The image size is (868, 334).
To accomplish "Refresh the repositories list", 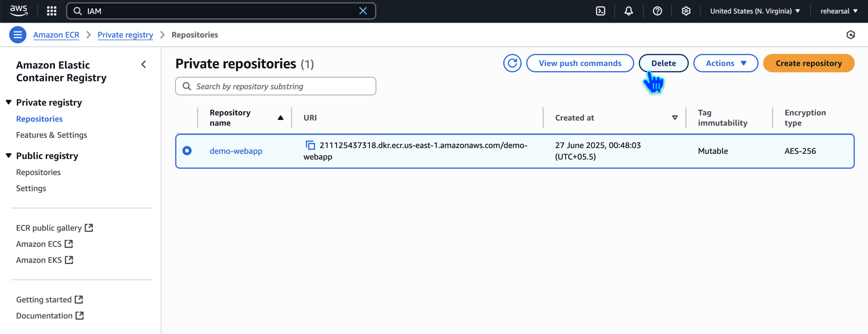I will coord(512,63).
